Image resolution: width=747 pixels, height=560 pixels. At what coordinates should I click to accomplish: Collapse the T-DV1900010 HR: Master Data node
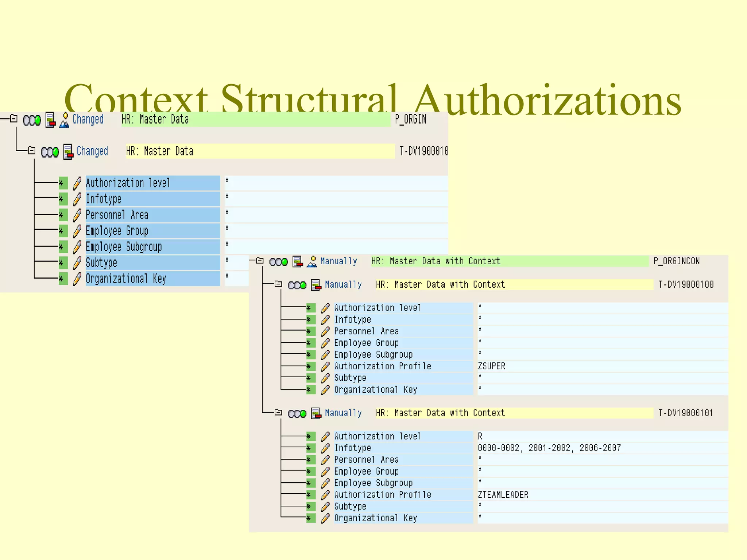pos(32,150)
